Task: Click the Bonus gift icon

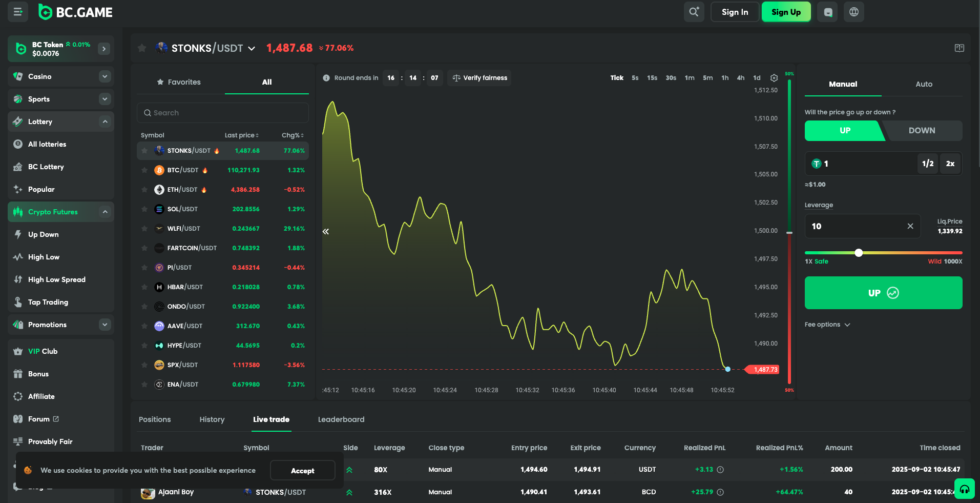Action: pyautogui.click(x=18, y=374)
